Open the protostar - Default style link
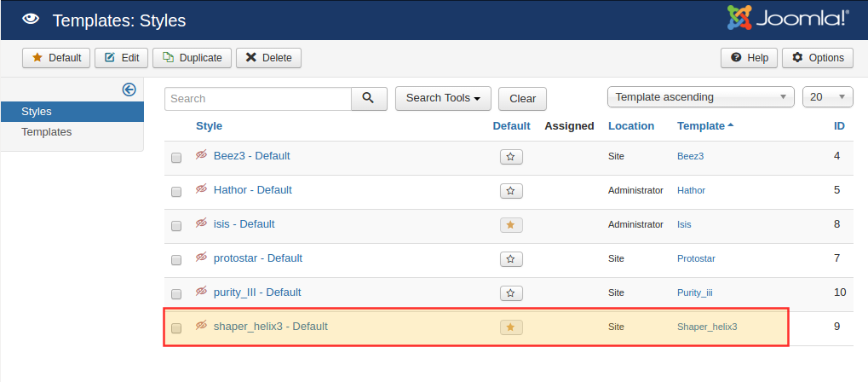Viewport: 868px width, 382px height. [x=258, y=258]
